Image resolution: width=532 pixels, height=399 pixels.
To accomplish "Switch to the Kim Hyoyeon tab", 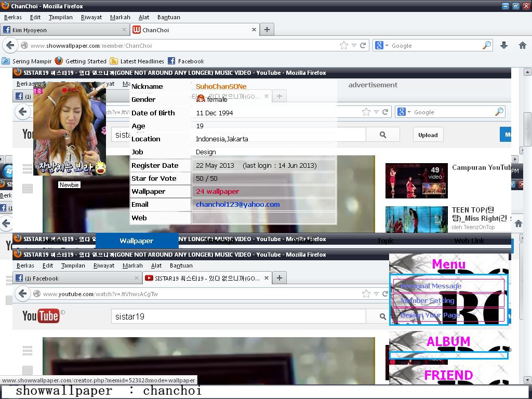I will click(x=65, y=30).
